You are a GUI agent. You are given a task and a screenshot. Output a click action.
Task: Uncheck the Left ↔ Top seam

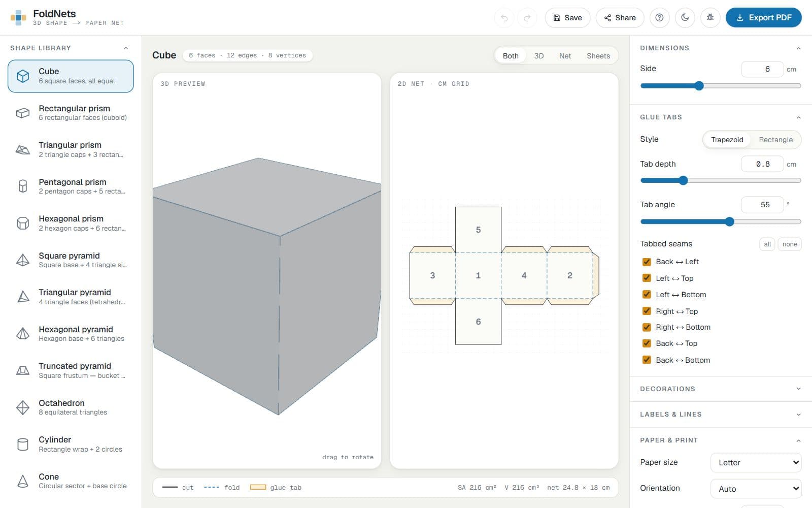[647, 278]
